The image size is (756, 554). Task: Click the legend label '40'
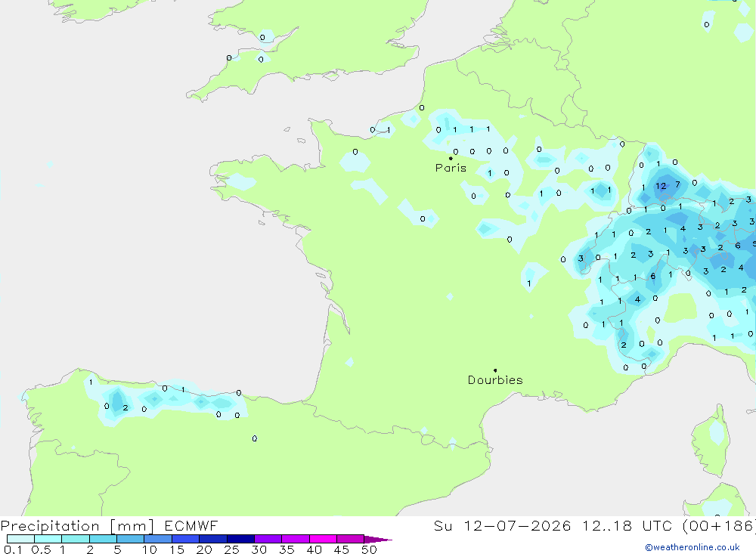[314, 549]
